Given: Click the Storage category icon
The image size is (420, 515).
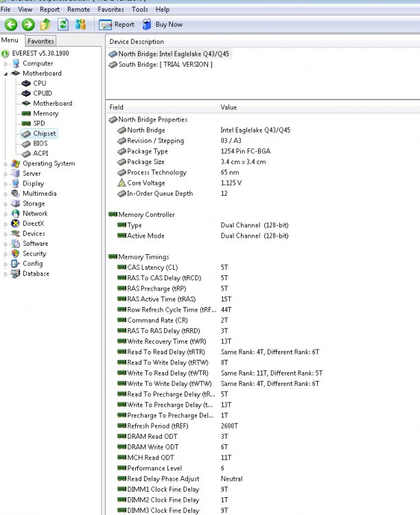Looking at the screenshot, I should coord(15,203).
